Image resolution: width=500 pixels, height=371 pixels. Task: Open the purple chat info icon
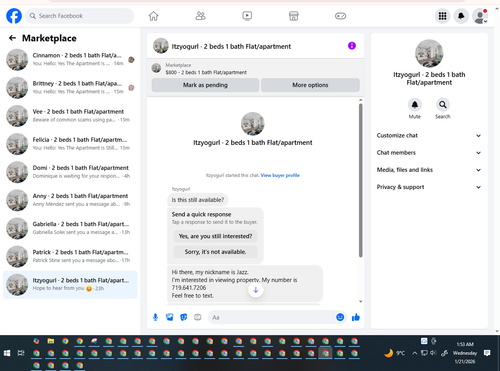point(352,46)
